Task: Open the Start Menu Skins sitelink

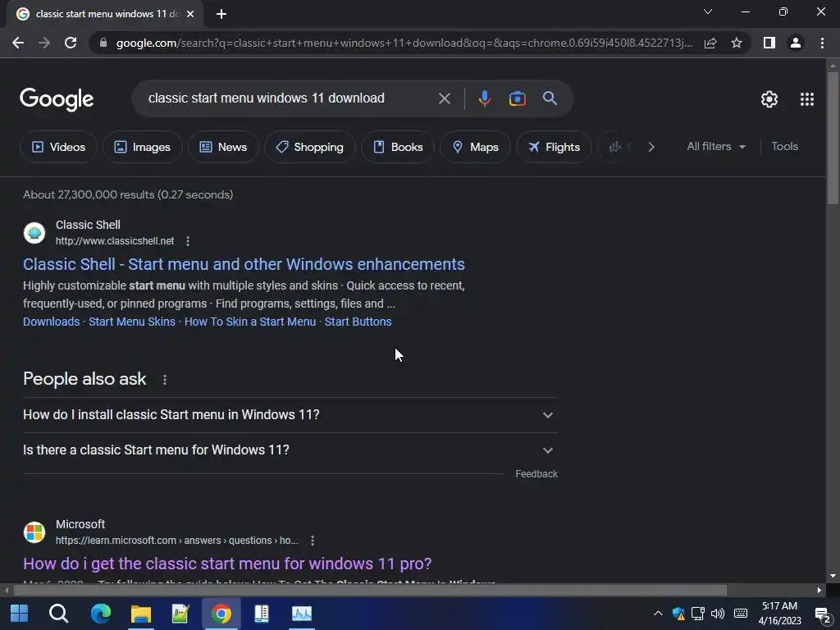Action: pos(132,322)
